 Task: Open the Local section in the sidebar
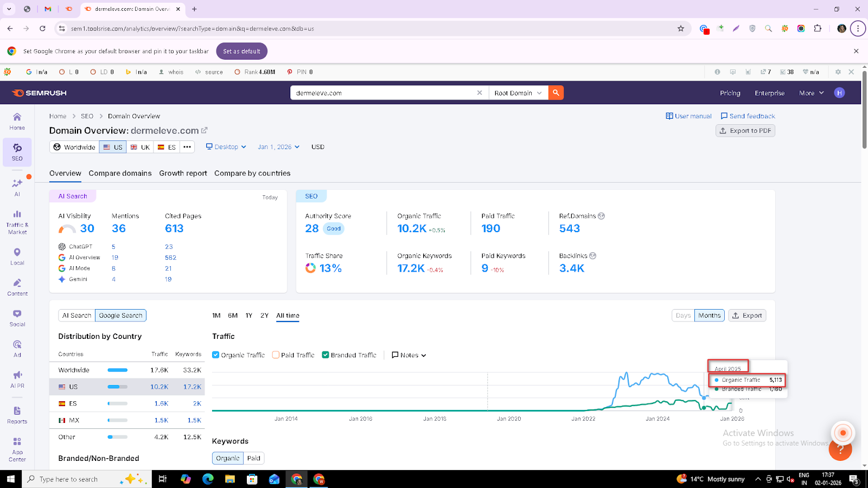coord(17,256)
